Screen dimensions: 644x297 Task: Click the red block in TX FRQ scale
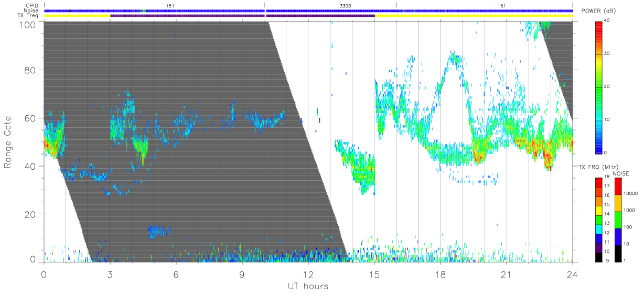599,183
